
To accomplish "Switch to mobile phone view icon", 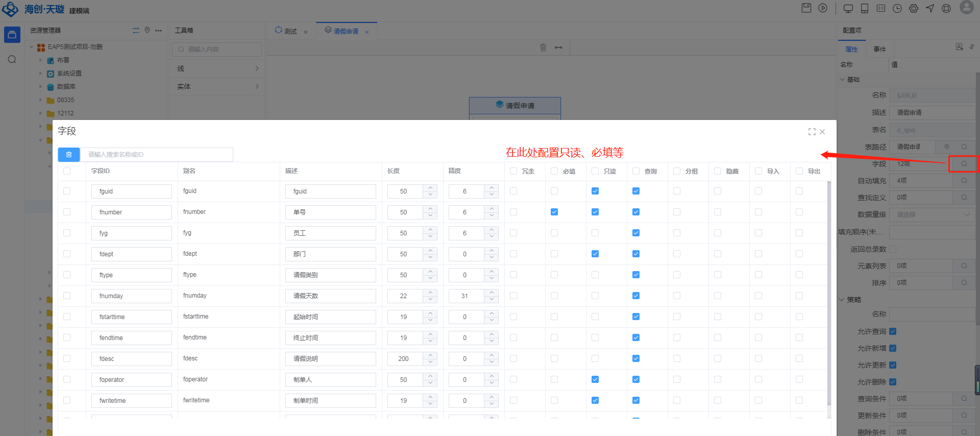I will 865,9.
